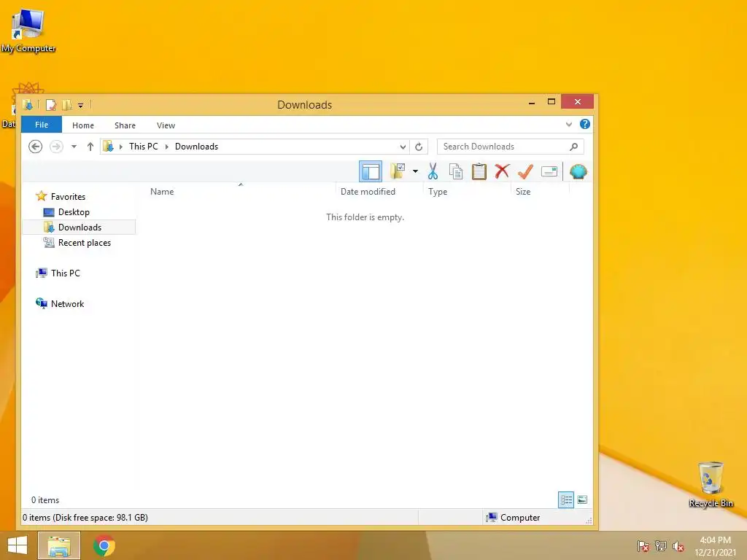Go up one level with Up arrow

[90, 147]
